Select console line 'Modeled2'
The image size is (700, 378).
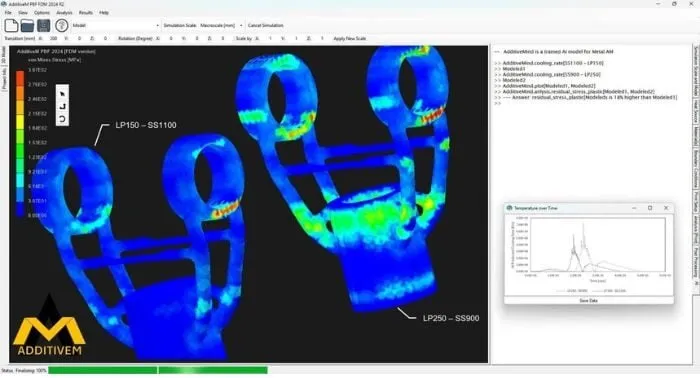click(x=514, y=80)
